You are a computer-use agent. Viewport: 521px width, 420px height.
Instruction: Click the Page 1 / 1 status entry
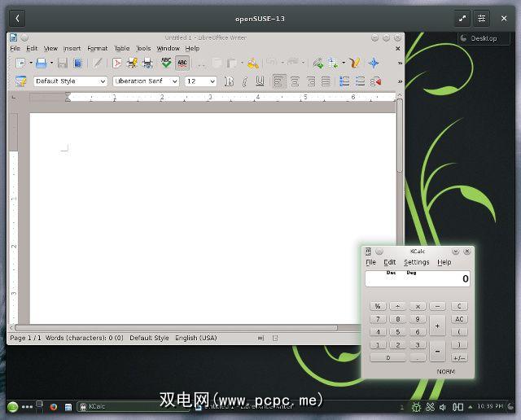pos(25,338)
